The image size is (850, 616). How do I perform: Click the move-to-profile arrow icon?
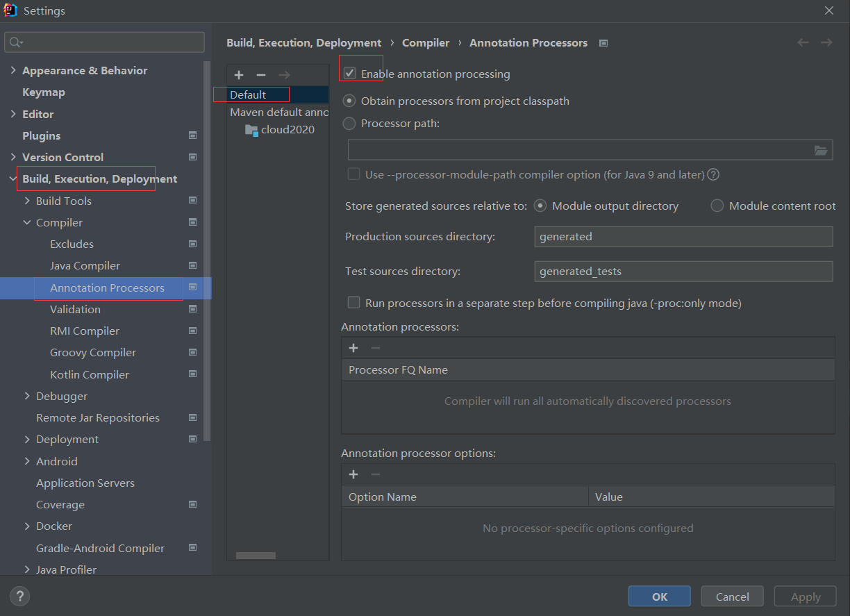[x=284, y=75]
